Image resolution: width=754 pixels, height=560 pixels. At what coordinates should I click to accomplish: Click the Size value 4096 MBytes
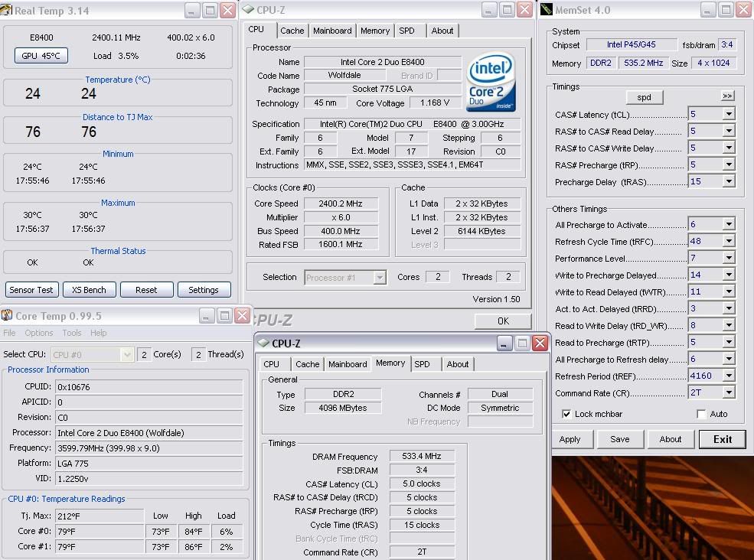(343, 408)
